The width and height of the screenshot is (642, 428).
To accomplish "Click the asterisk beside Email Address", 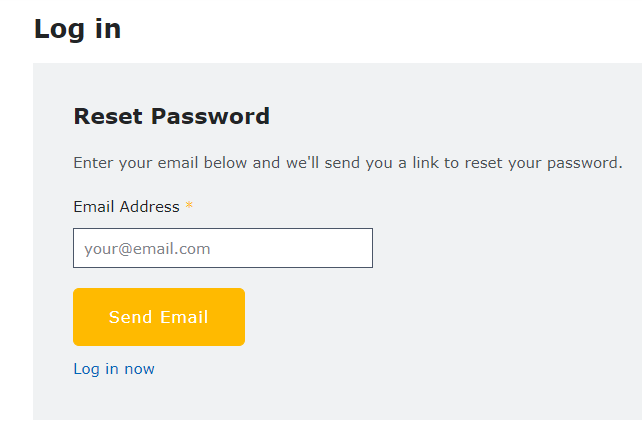I will [x=189, y=207].
